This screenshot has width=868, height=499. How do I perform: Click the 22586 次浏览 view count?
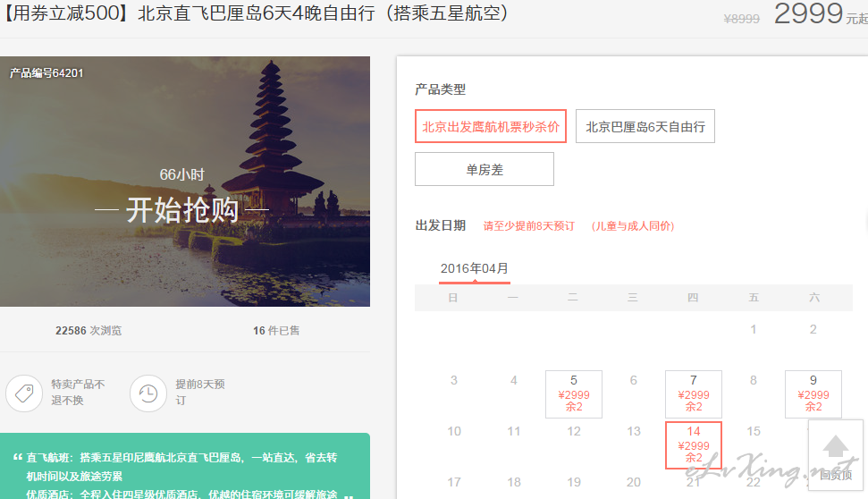coord(88,331)
